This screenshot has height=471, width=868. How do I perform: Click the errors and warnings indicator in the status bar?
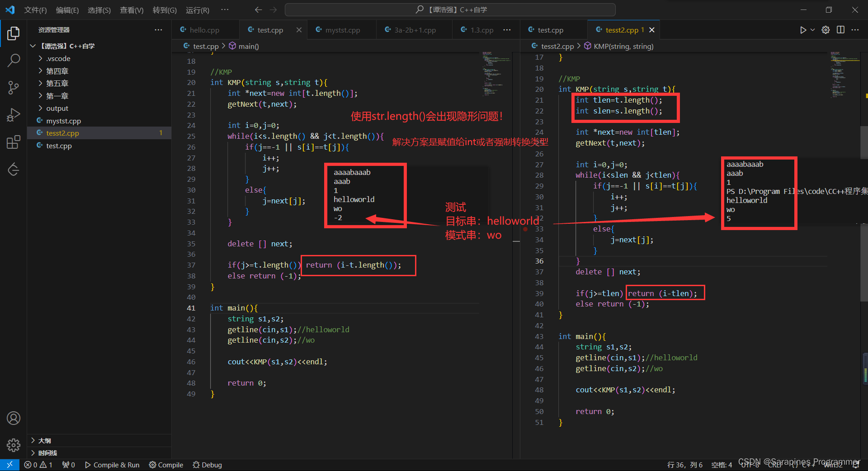[38, 464]
